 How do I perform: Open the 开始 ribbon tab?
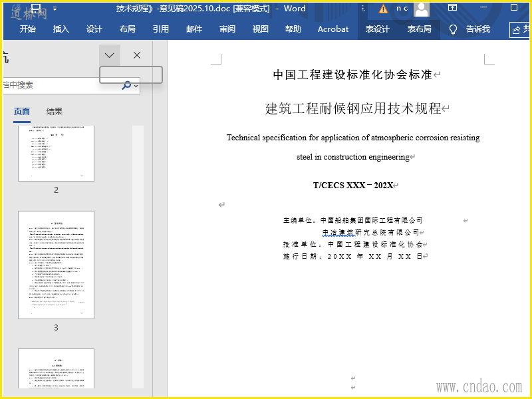27,29
